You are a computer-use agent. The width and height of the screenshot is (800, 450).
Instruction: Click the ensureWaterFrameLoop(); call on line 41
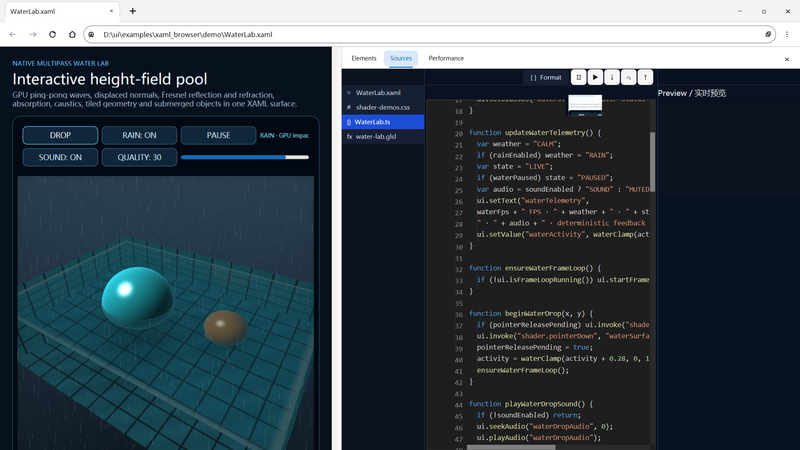tap(522, 370)
